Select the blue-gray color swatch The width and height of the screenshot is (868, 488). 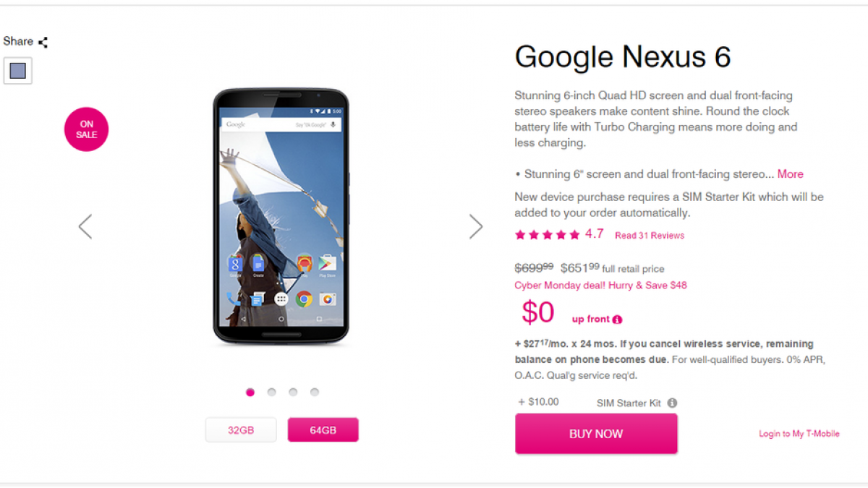(x=18, y=71)
